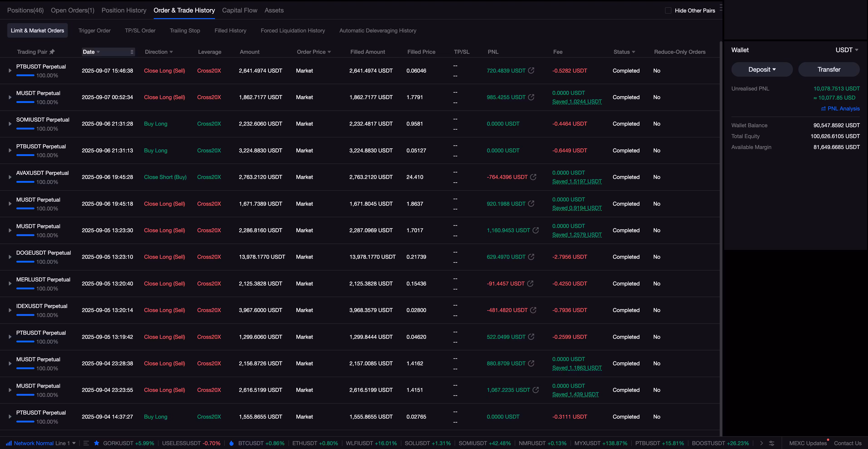868x449 pixels.
Task: Click the hot flame icon in ticker bar
Action: pyautogui.click(x=232, y=443)
